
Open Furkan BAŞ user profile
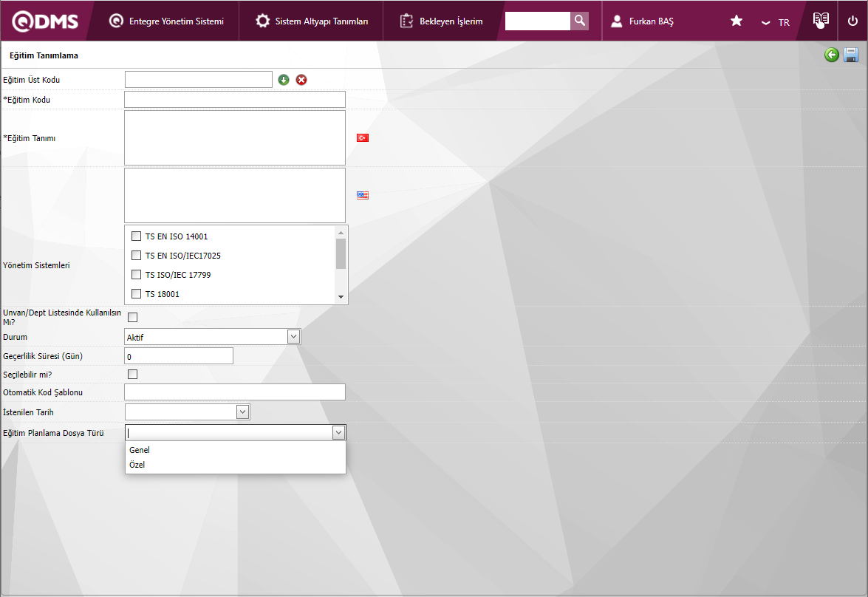642,21
